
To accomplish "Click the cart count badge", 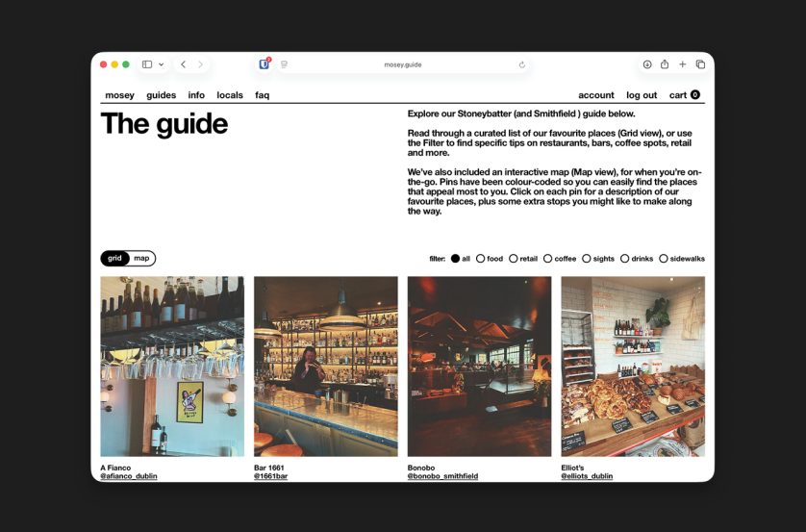I will pyautogui.click(x=695, y=94).
